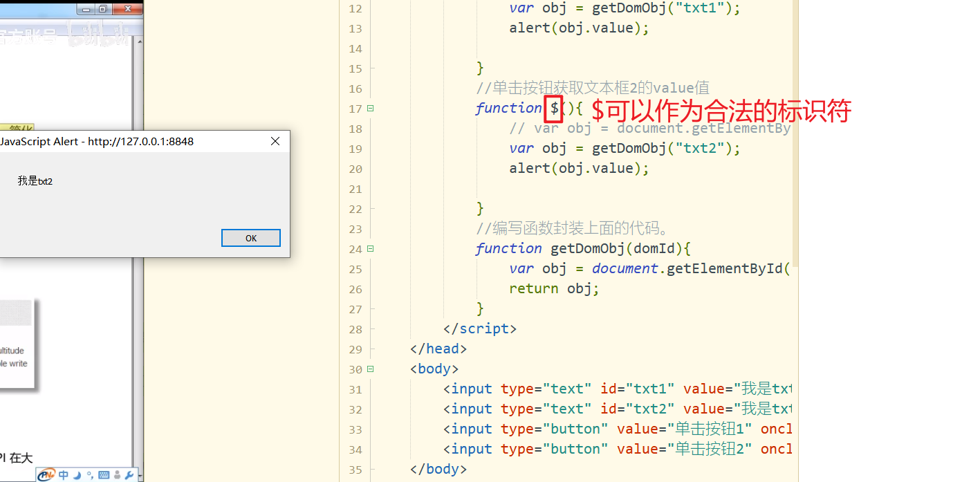980x482 pixels.
Task: Click OK in the JavaScript Alert
Action: click(x=251, y=238)
